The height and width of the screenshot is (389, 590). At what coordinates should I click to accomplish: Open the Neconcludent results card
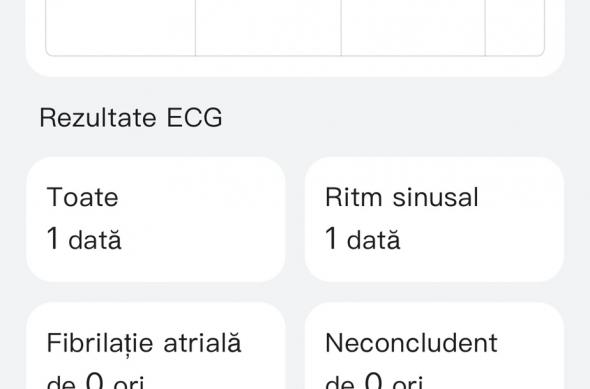coord(434,345)
